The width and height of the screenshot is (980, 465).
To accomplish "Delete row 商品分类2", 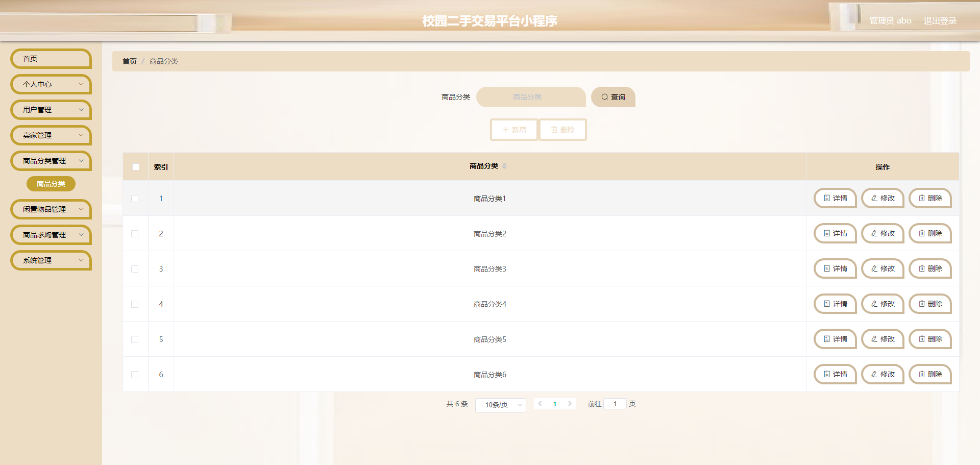I will pyautogui.click(x=930, y=233).
